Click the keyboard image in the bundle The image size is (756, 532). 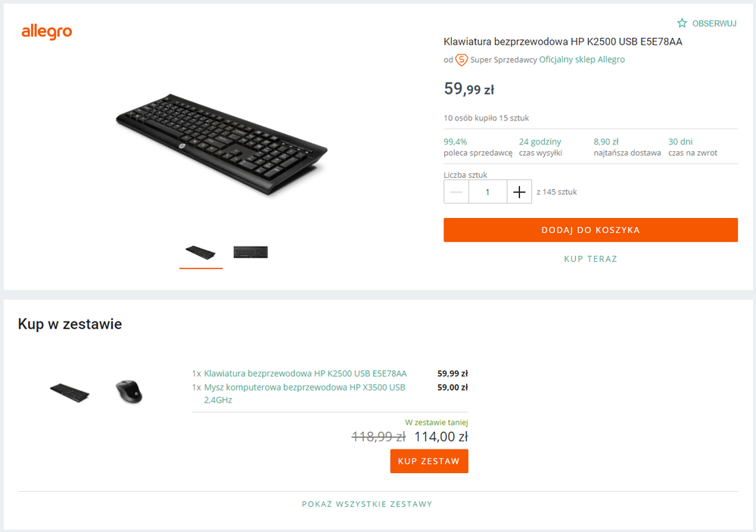[x=70, y=392]
